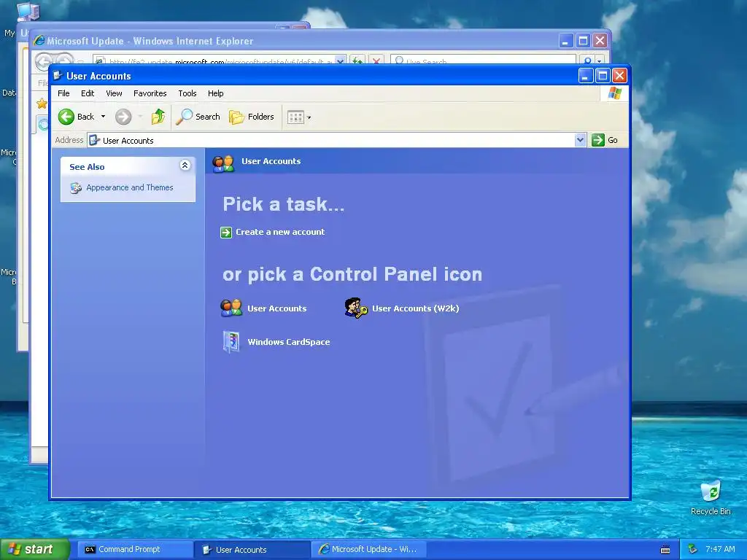This screenshot has height=560, width=747.
Task: Maximize the User Accounts window
Action: [x=603, y=76]
